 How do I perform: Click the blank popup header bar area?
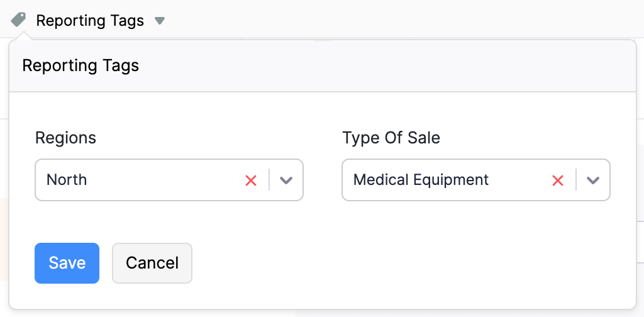(x=390, y=65)
